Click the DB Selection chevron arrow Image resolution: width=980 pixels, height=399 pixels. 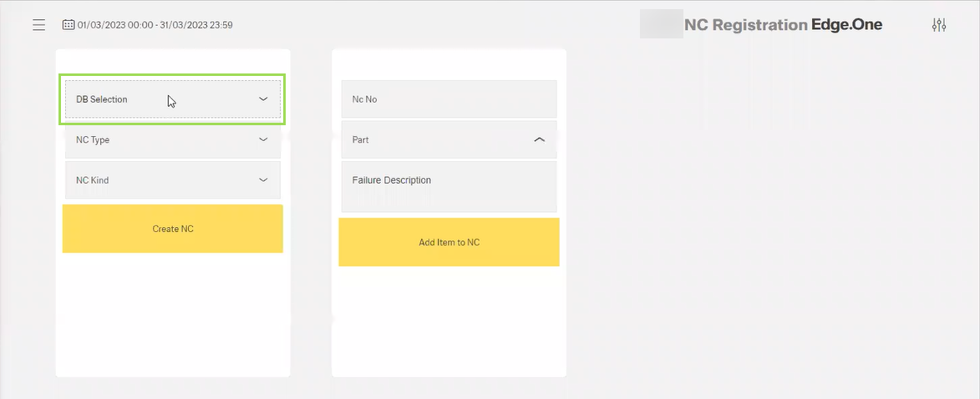pyautogui.click(x=263, y=99)
